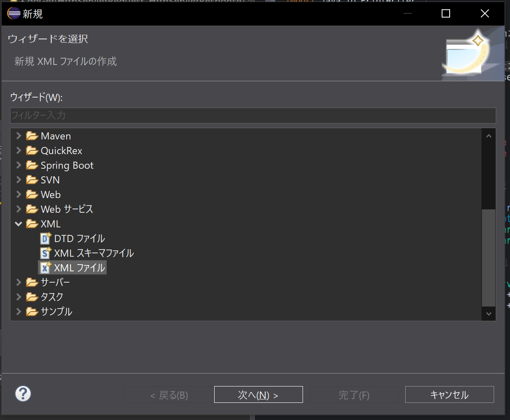Select the Web サービス label
This screenshot has width=510, height=420.
(67, 209)
